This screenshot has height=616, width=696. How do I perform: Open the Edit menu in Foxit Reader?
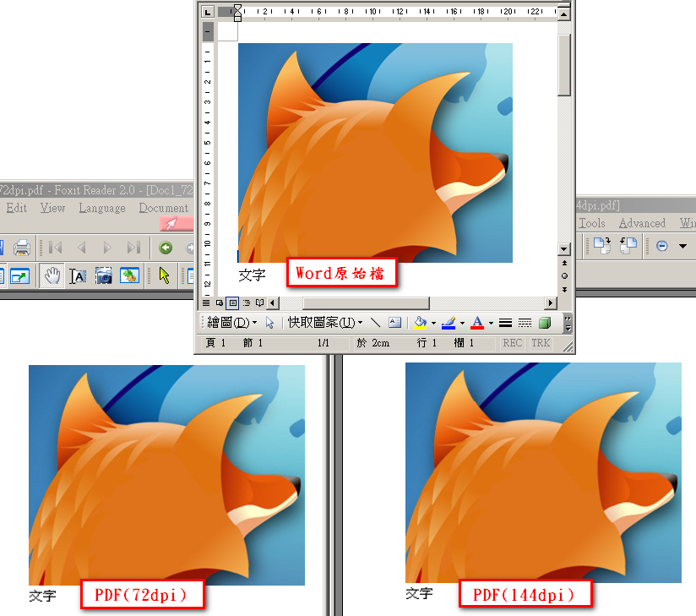click(x=16, y=208)
